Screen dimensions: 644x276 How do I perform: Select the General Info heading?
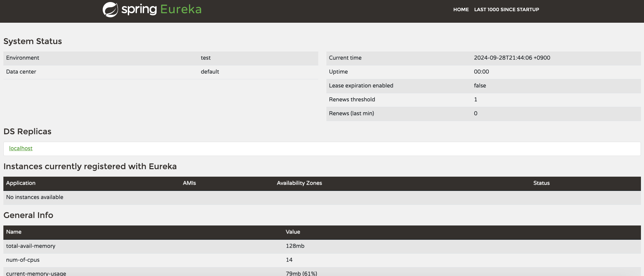coord(28,215)
